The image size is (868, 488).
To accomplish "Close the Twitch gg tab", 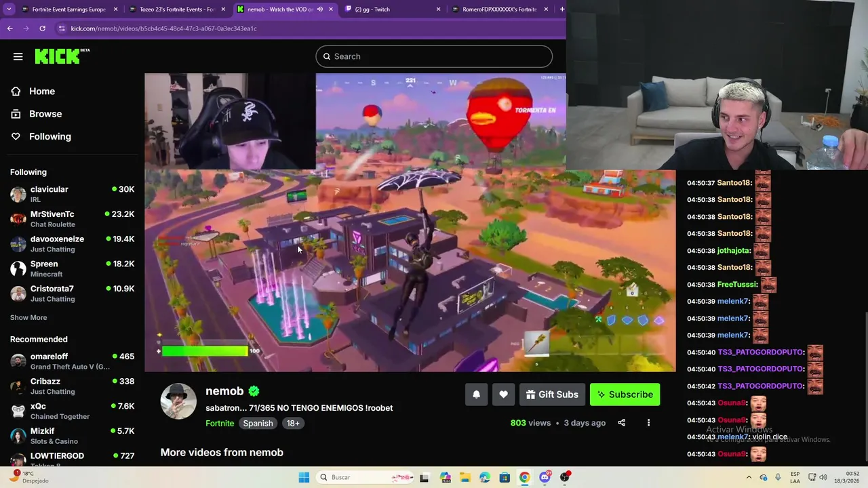I will click(x=438, y=9).
